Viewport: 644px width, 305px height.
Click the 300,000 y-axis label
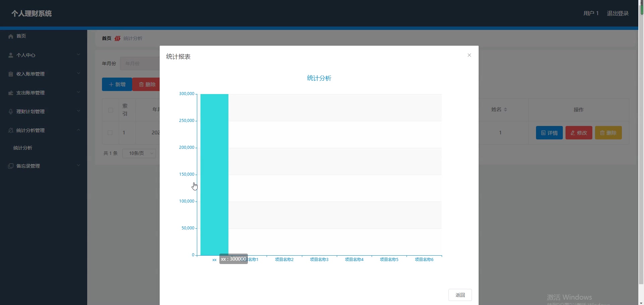[x=186, y=94]
